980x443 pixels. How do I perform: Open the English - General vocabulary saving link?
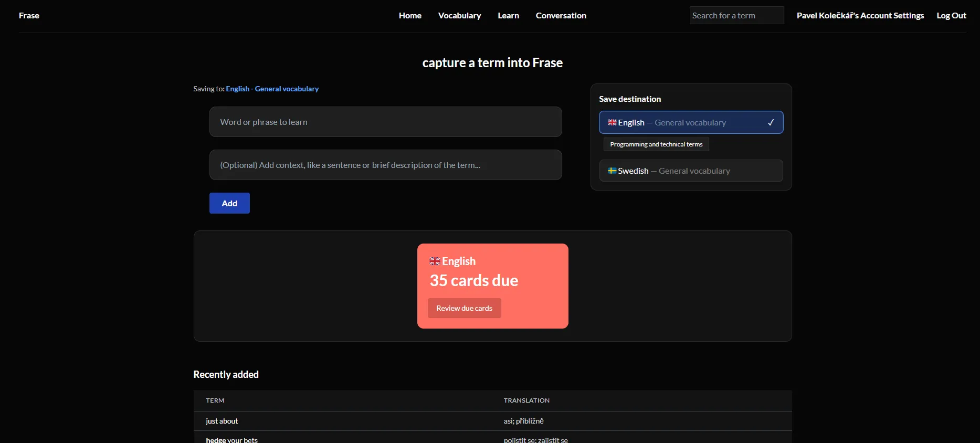272,89
